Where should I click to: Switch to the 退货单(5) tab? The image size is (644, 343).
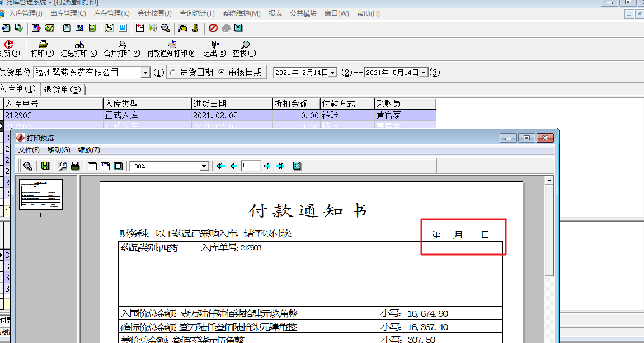tap(63, 90)
